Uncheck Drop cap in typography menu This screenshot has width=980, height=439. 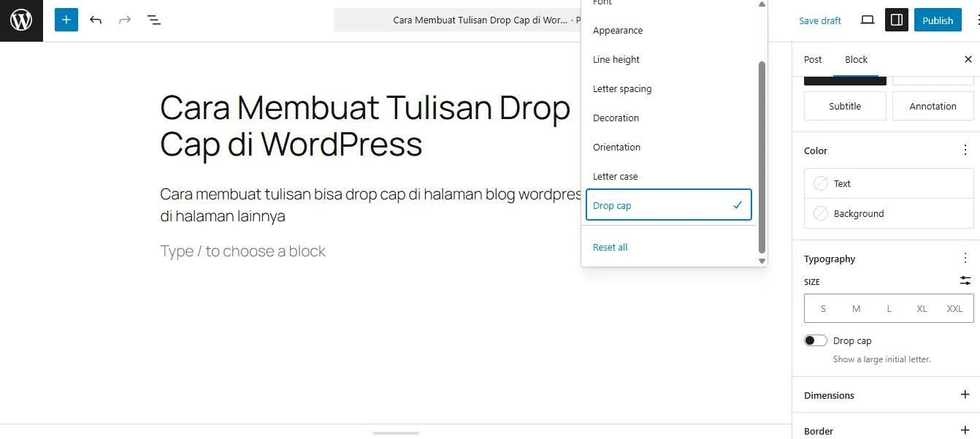[669, 205]
